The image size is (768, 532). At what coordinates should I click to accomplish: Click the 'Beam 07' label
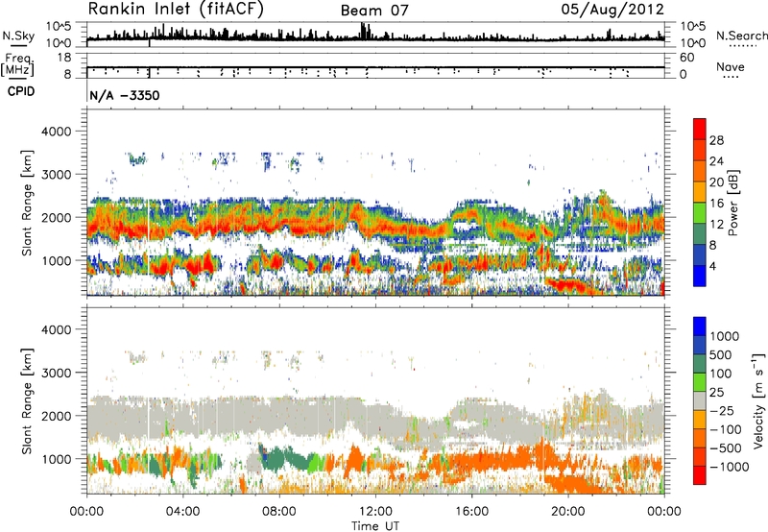[374, 11]
